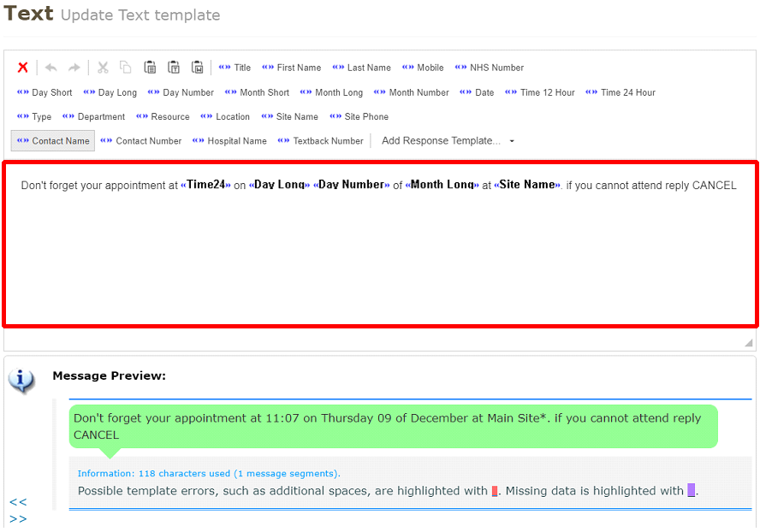The width and height of the screenshot is (760, 532).
Task: Insert the NHS Number merge field
Action: coord(490,68)
